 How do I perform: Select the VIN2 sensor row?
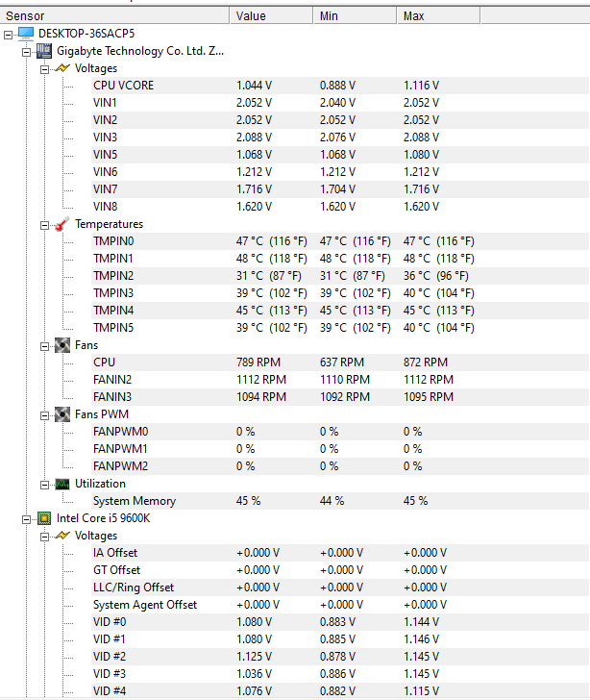click(340, 120)
